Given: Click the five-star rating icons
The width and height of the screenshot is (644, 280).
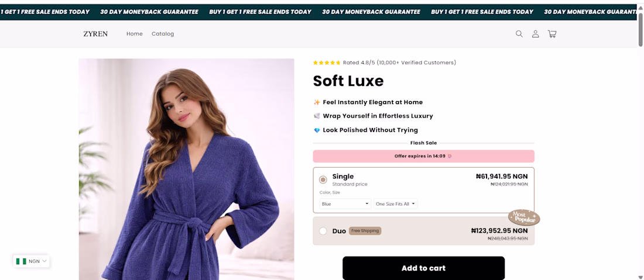Looking at the screenshot, I should (327, 63).
